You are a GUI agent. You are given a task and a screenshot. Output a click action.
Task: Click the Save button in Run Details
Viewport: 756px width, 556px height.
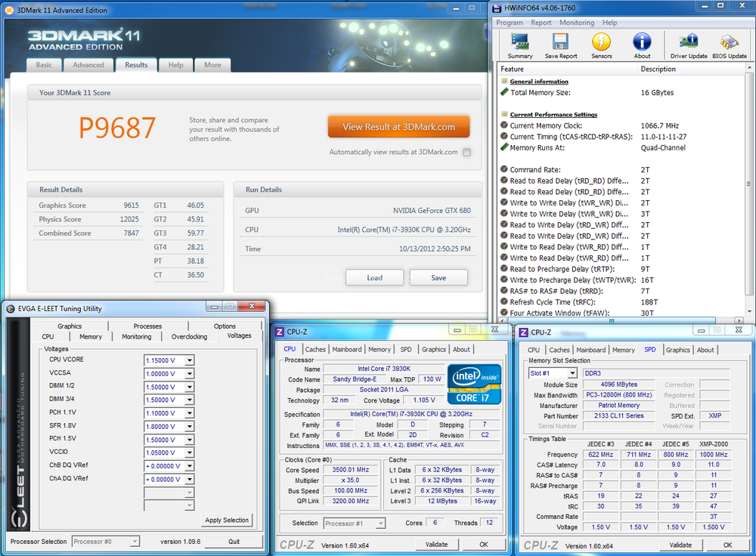438,277
